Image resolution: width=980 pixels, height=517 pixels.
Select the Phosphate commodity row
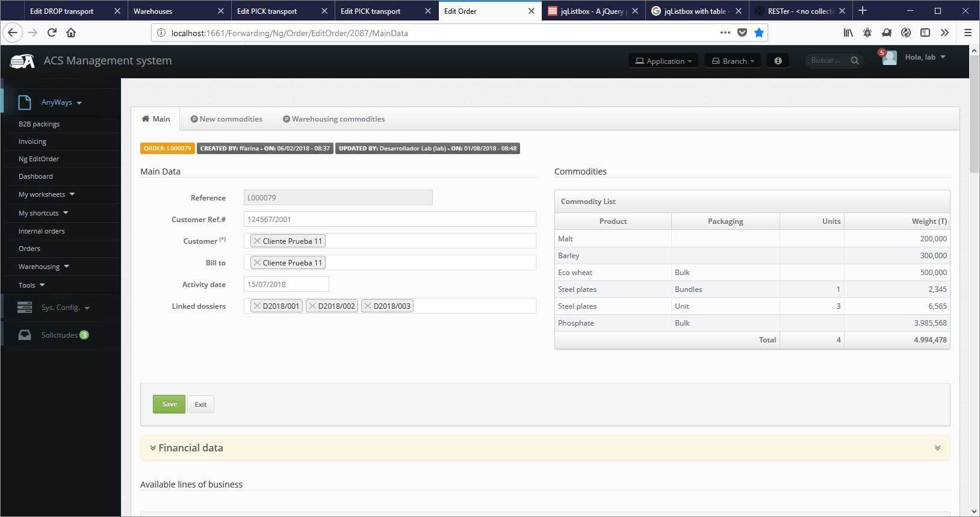[x=752, y=323]
